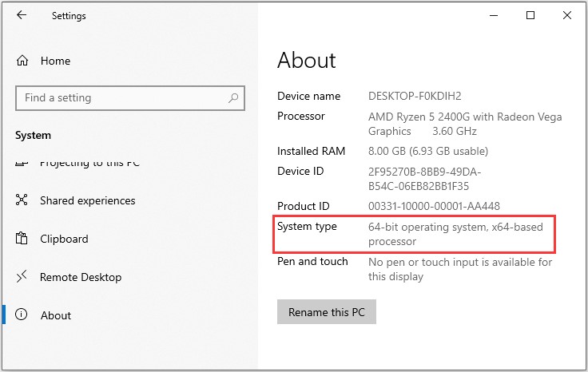The height and width of the screenshot is (372, 588).
Task: Click the System type label
Action: [x=307, y=227]
